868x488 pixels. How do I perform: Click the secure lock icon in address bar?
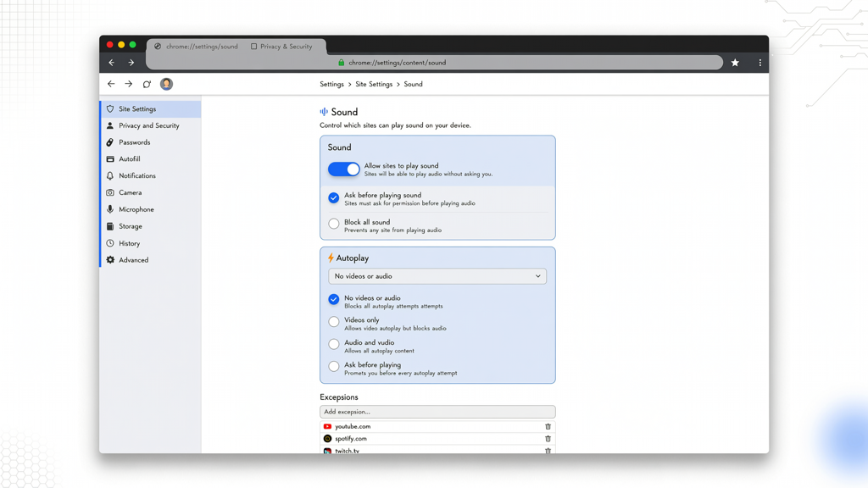tap(341, 63)
